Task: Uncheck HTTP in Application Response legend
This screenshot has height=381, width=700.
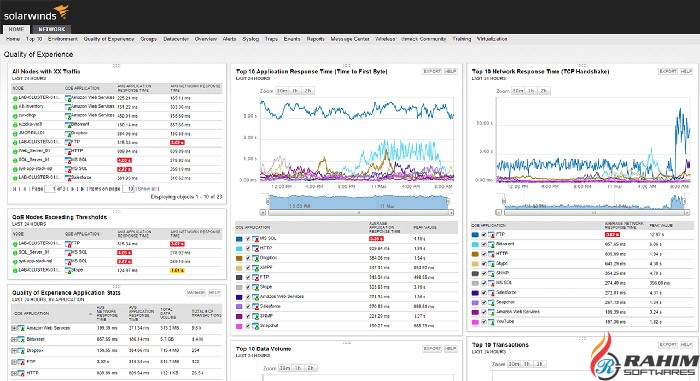Action: [x=248, y=249]
